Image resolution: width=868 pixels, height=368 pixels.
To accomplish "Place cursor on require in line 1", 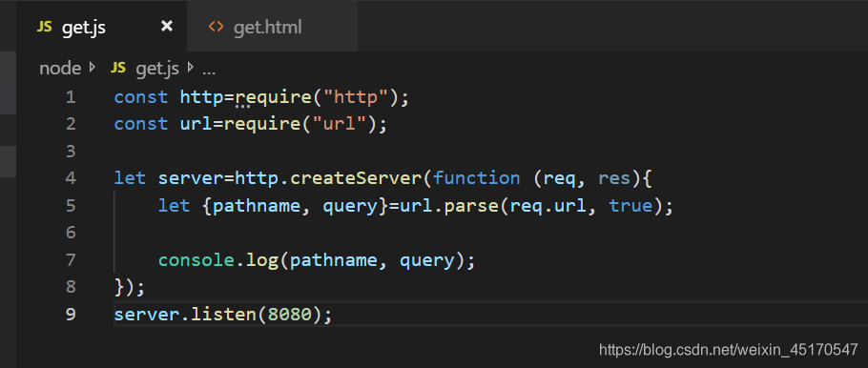I will (x=274, y=98).
